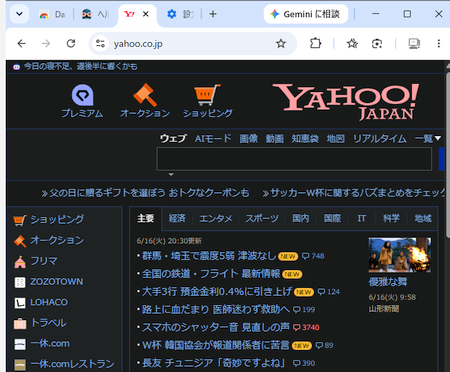This screenshot has height=372, width=450.
Task: Bookmark this page with the star icon
Action: coord(281,44)
